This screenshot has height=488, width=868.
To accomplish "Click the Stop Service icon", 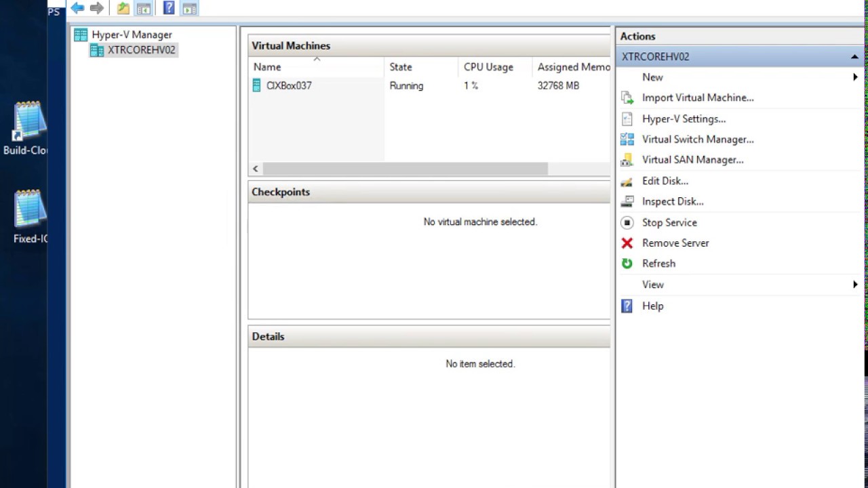I will coord(627,222).
